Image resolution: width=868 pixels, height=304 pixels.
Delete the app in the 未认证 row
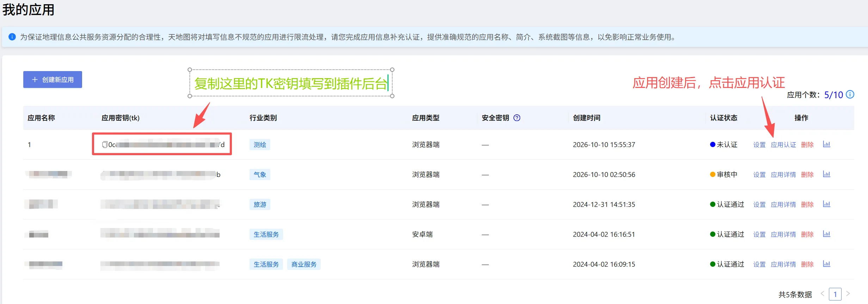click(x=807, y=145)
